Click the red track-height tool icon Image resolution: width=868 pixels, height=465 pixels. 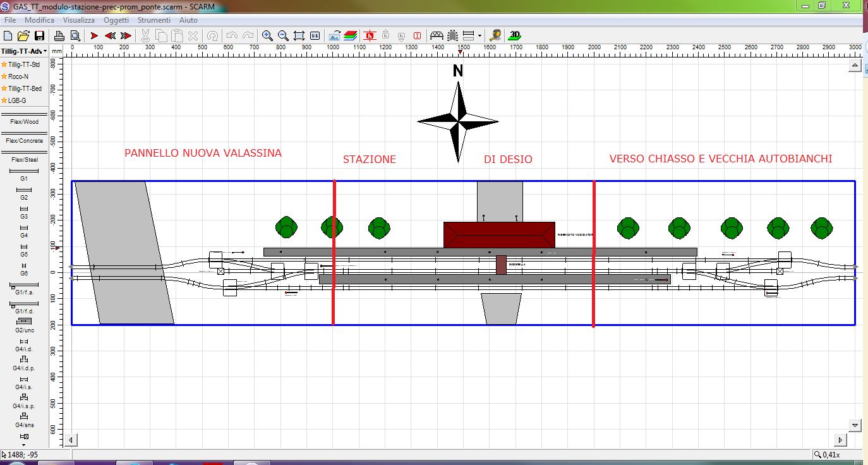pos(370,35)
